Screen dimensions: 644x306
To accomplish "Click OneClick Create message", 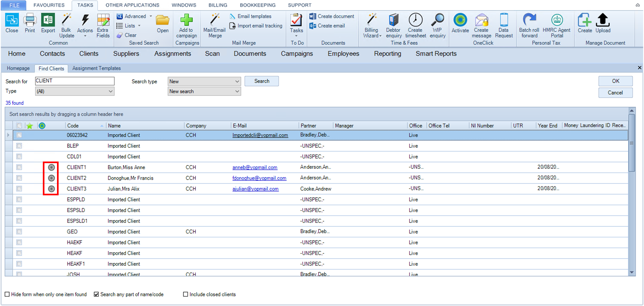I will (x=482, y=20).
